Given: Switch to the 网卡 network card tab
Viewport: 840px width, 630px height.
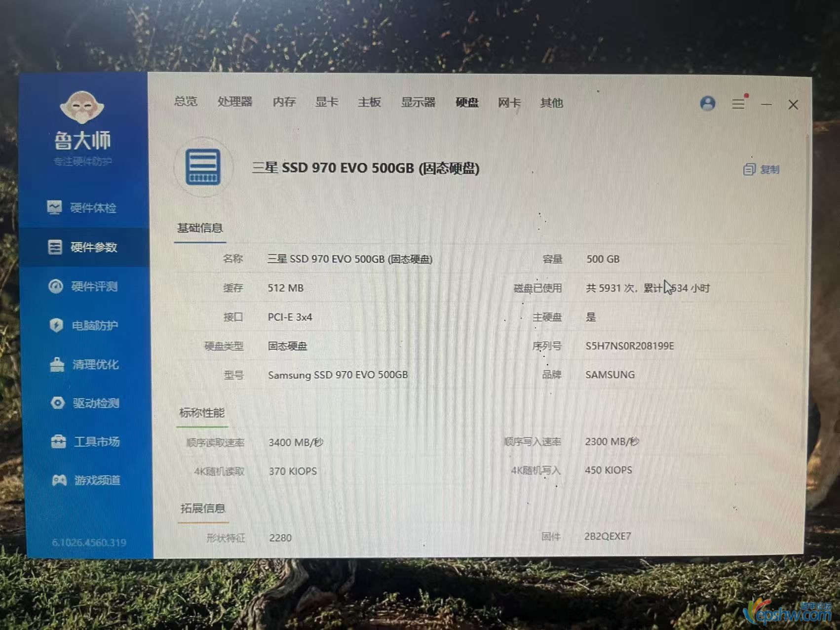Looking at the screenshot, I should [509, 103].
